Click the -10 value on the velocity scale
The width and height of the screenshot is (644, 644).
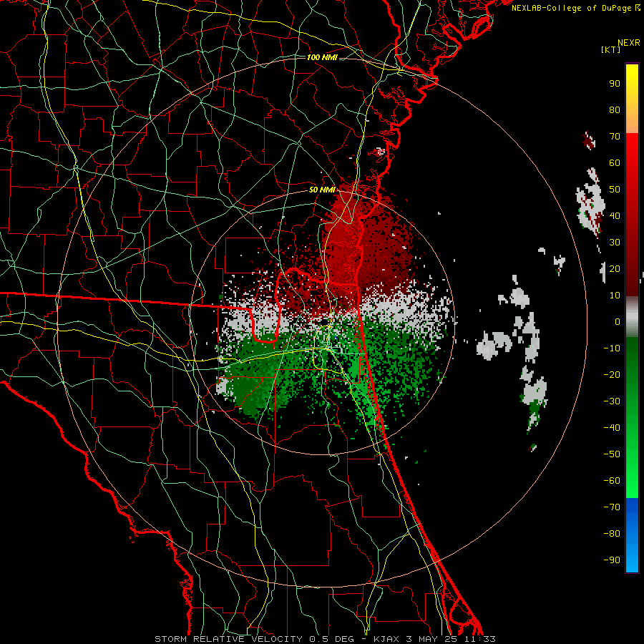click(612, 348)
